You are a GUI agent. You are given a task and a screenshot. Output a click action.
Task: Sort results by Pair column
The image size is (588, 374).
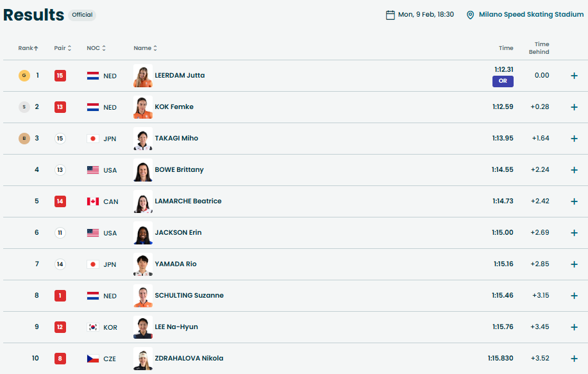tap(63, 48)
